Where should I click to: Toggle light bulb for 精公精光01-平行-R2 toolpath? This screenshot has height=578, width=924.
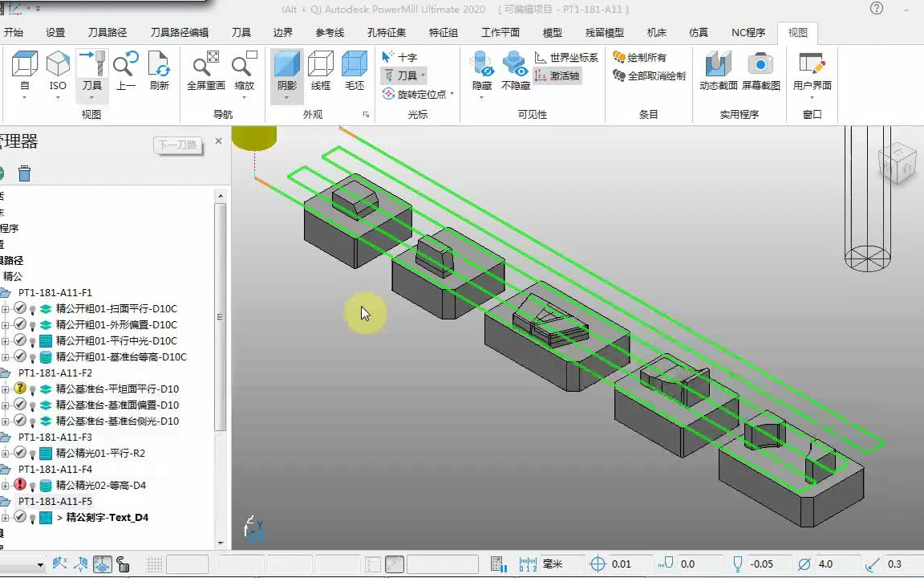click(x=33, y=454)
